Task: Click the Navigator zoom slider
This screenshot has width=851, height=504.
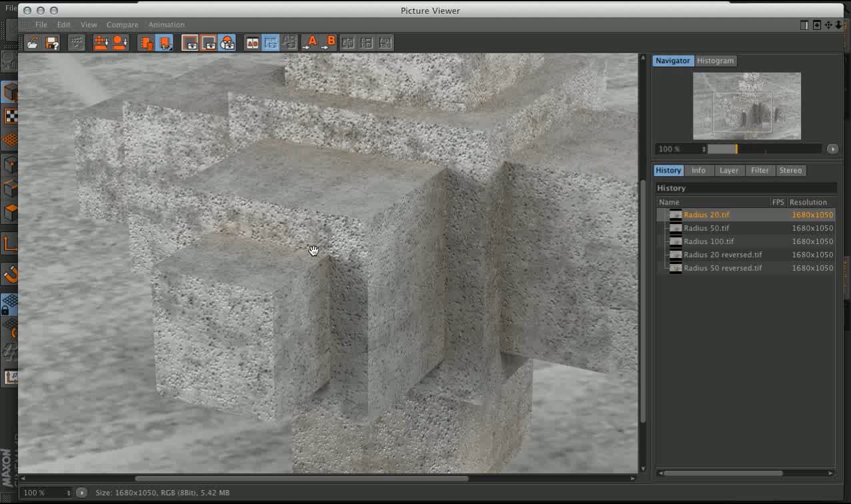Action: 764,149
